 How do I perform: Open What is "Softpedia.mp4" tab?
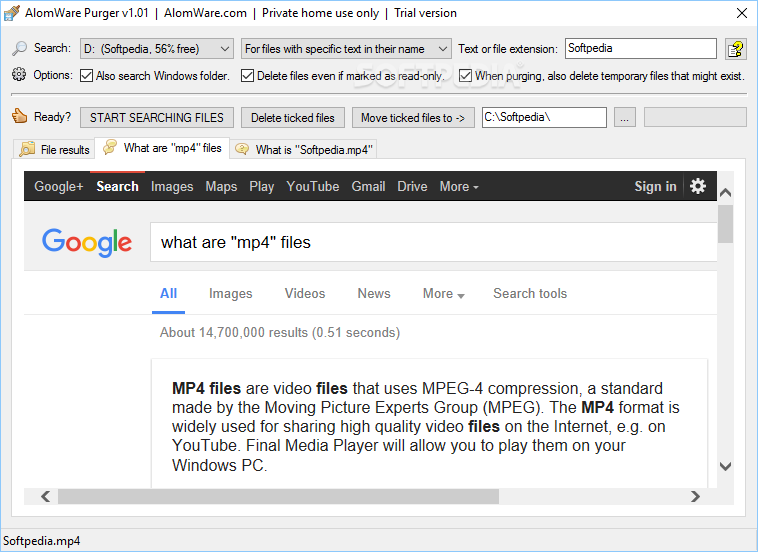click(304, 149)
